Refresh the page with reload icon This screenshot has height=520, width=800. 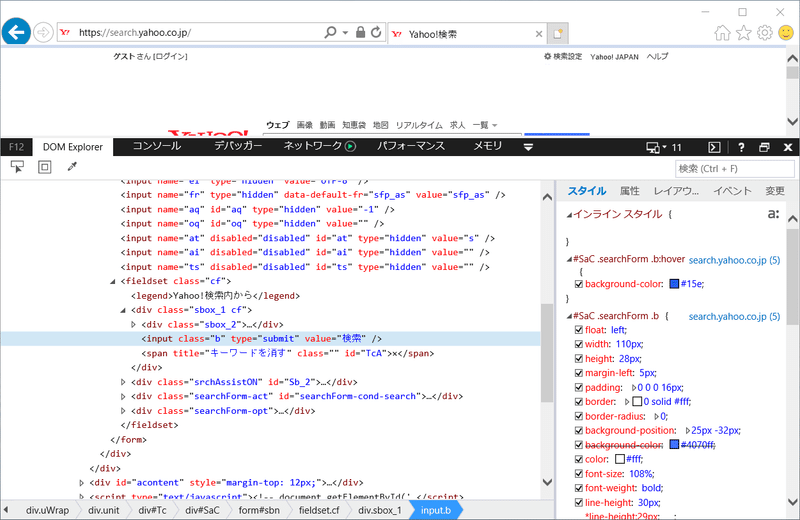point(376,32)
